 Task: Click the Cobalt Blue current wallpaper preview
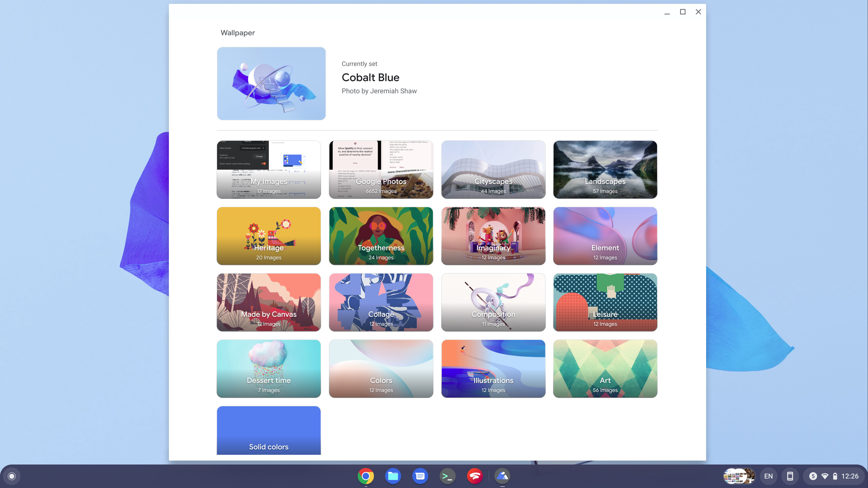click(x=271, y=84)
